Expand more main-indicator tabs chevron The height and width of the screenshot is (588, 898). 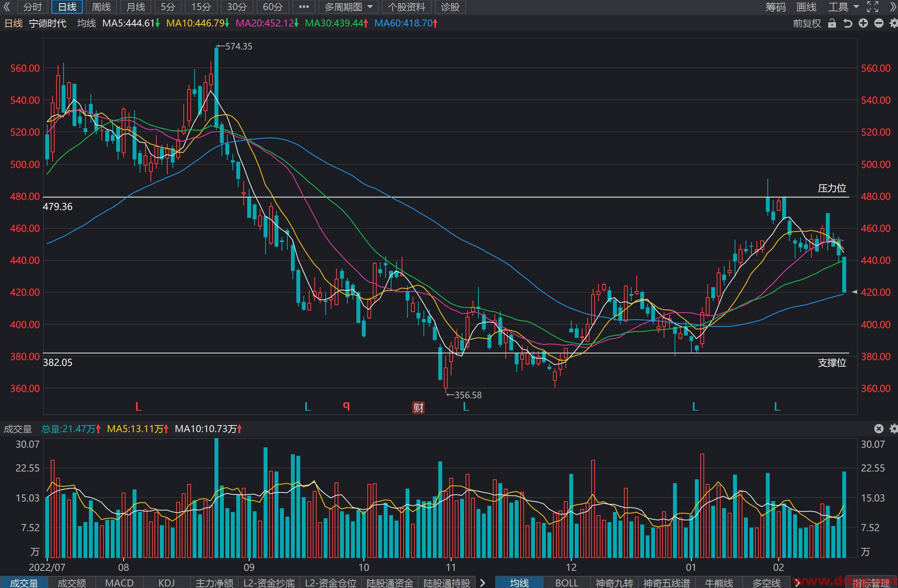(x=798, y=583)
